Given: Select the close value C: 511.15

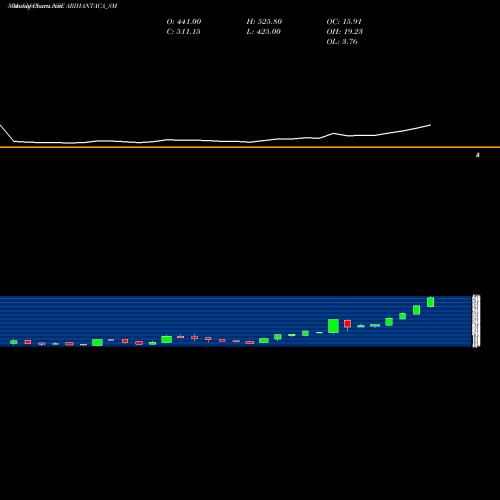Looking at the screenshot, I should tap(183, 32).
